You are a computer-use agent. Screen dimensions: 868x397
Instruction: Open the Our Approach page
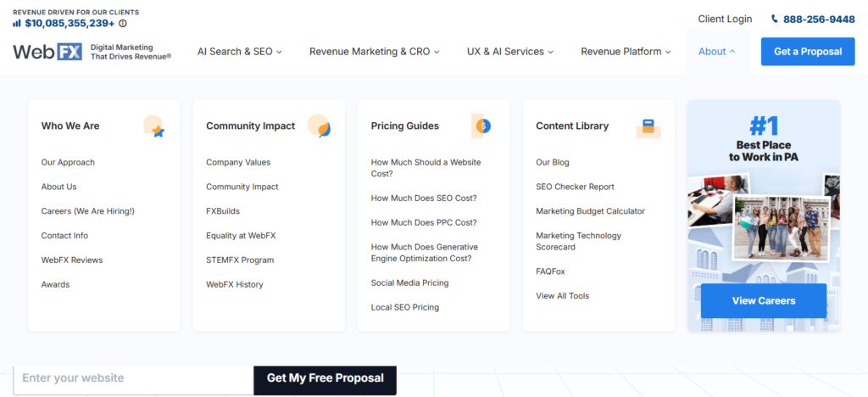[x=68, y=162]
